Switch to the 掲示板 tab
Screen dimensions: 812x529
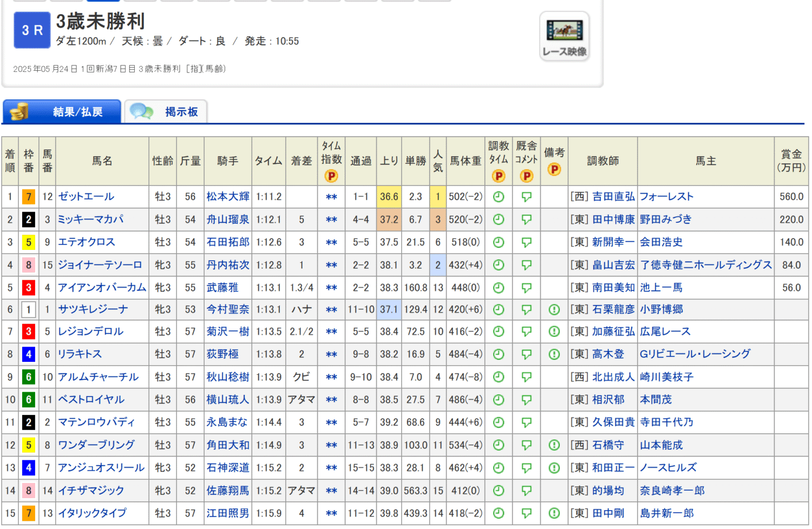point(166,112)
